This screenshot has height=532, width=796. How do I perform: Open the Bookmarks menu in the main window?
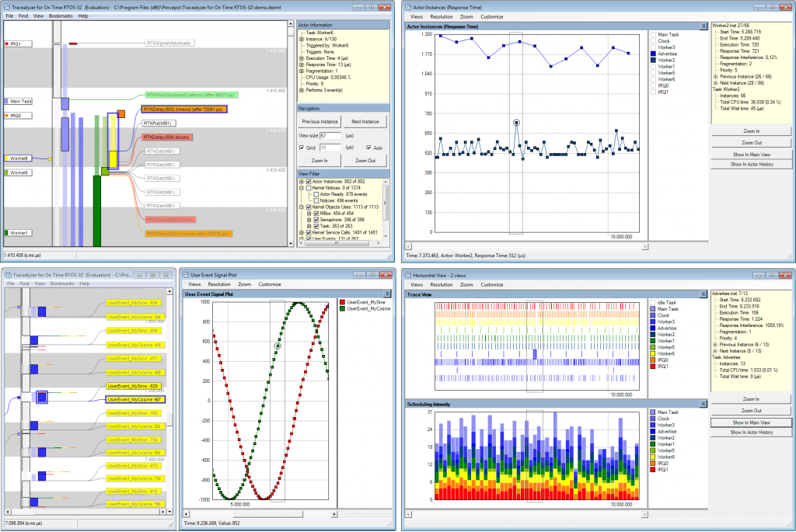pos(61,16)
